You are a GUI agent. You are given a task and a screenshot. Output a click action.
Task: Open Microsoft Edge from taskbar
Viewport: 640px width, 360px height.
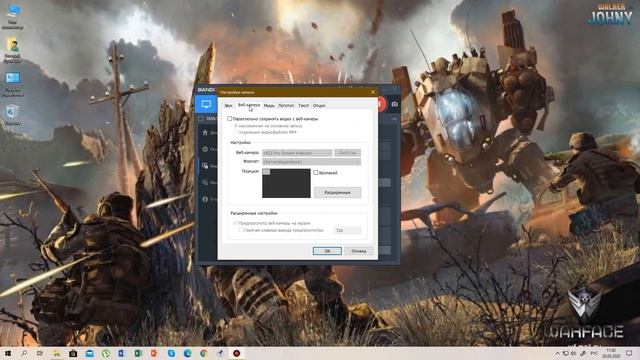[187, 353]
